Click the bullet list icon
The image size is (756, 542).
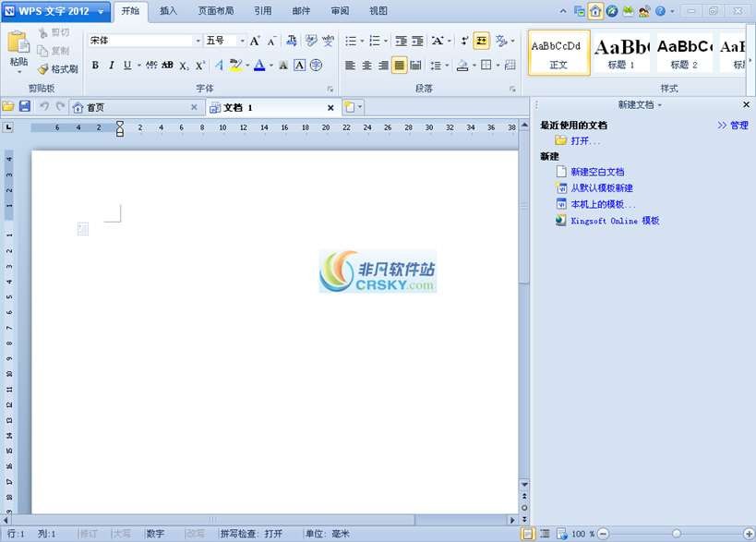click(351, 41)
